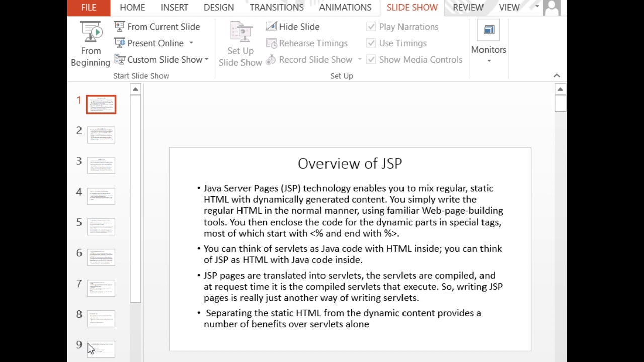This screenshot has height=362, width=644.
Task: Start slideshow From Beginning icon
Action: click(91, 32)
